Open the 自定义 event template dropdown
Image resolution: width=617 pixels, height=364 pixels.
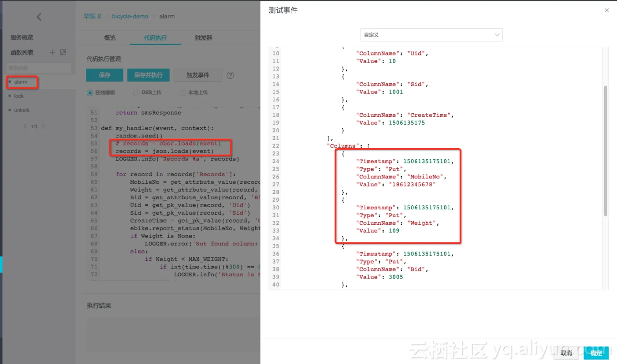click(431, 35)
